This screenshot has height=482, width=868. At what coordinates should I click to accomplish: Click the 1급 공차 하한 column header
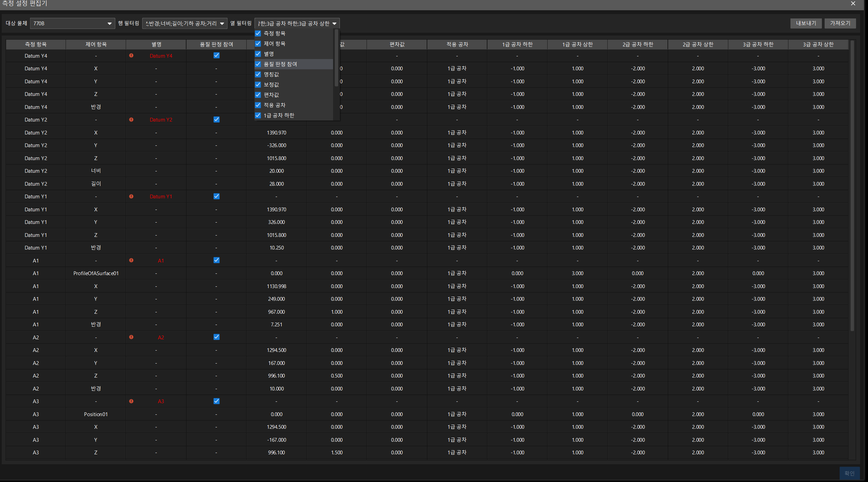(x=517, y=44)
